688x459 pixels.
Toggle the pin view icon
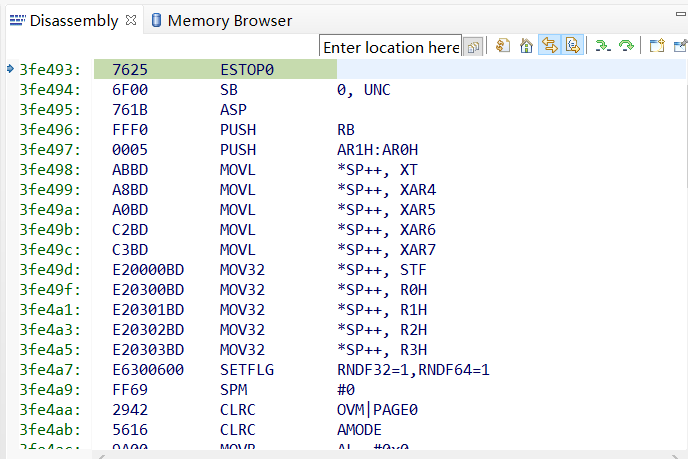680,46
